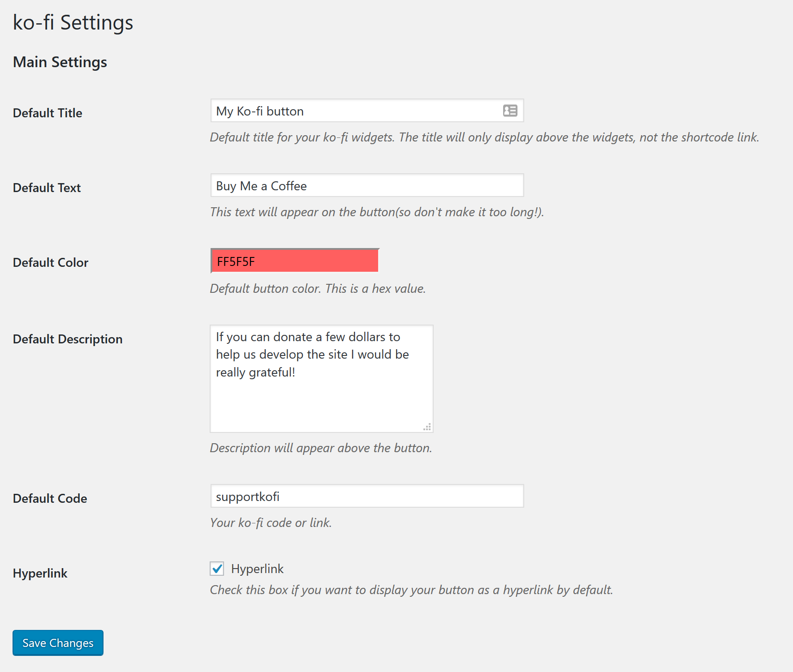The height and width of the screenshot is (672, 793).
Task: Click the Default Color row label
Action: [x=51, y=262]
